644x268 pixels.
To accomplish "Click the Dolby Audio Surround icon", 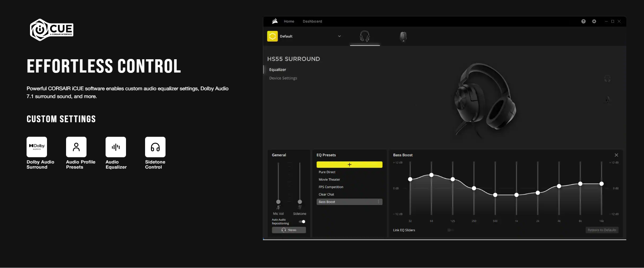I will (37, 147).
